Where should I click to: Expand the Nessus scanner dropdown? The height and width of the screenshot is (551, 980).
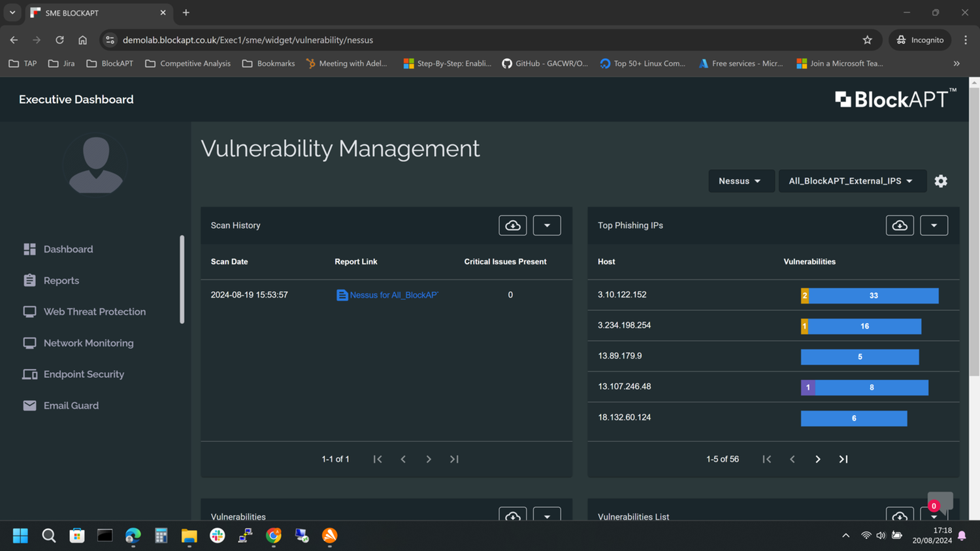741,181
